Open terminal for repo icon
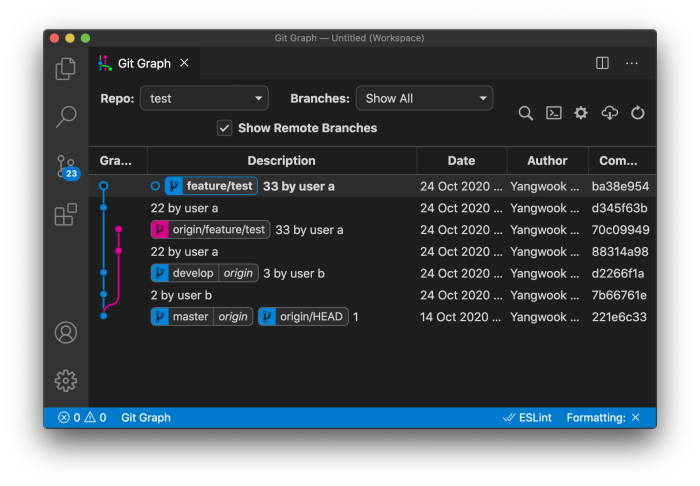 pyautogui.click(x=554, y=113)
